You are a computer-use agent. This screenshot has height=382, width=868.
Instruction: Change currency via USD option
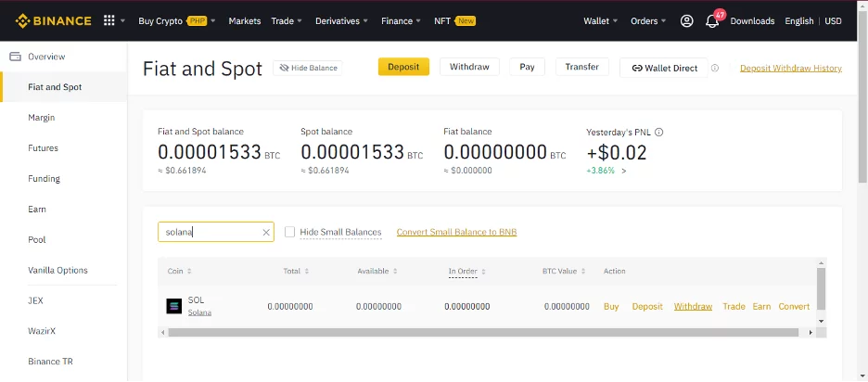pos(833,21)
